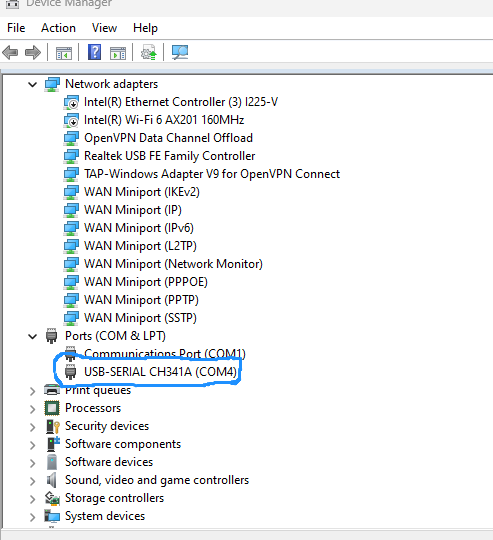
Task: Expand the Security devices category
Action: [x=32, y=427]
